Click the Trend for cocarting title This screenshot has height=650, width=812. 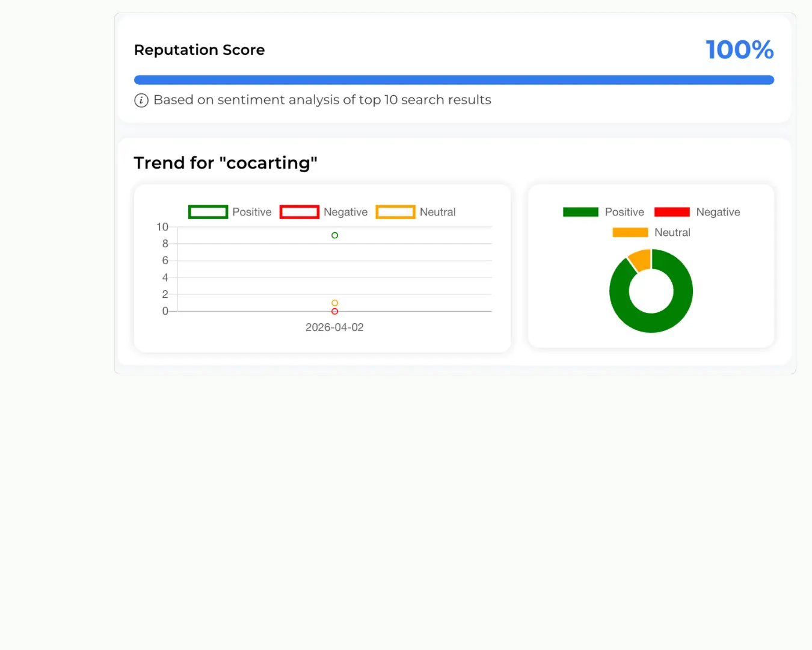point(226,162)
